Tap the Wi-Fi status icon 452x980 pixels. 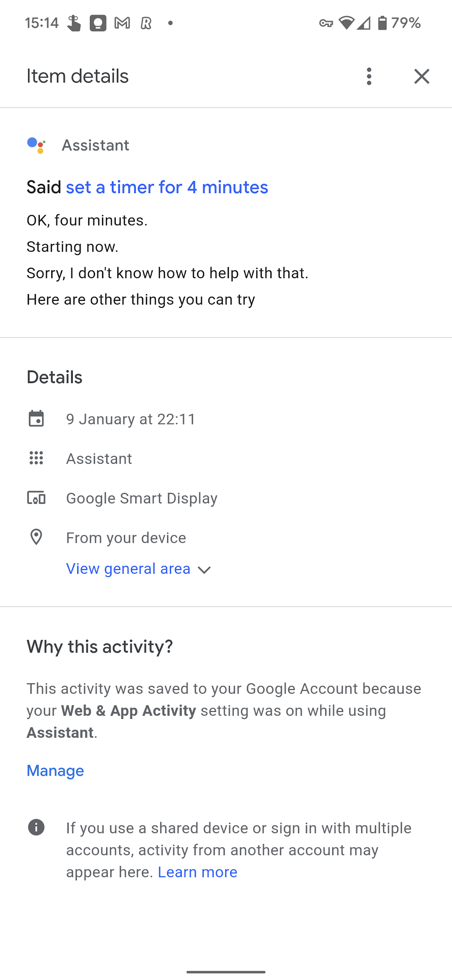[x=346, y=23]
